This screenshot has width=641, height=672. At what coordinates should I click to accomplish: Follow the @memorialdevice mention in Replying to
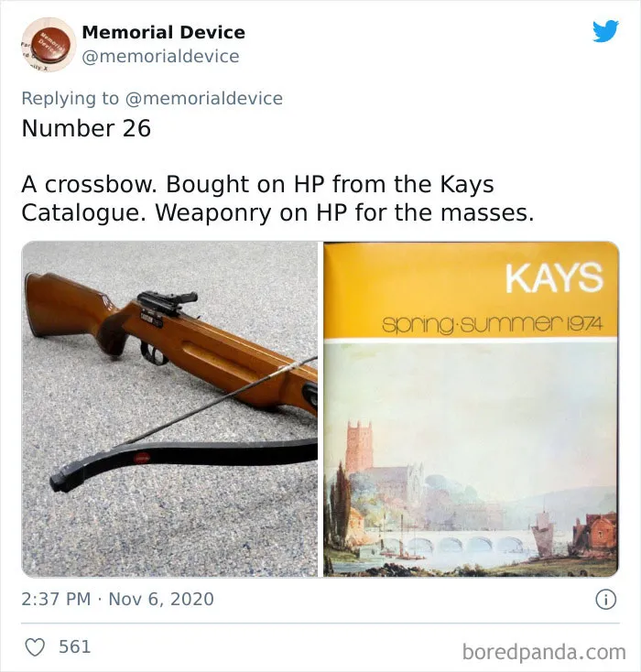coord(204,98)
